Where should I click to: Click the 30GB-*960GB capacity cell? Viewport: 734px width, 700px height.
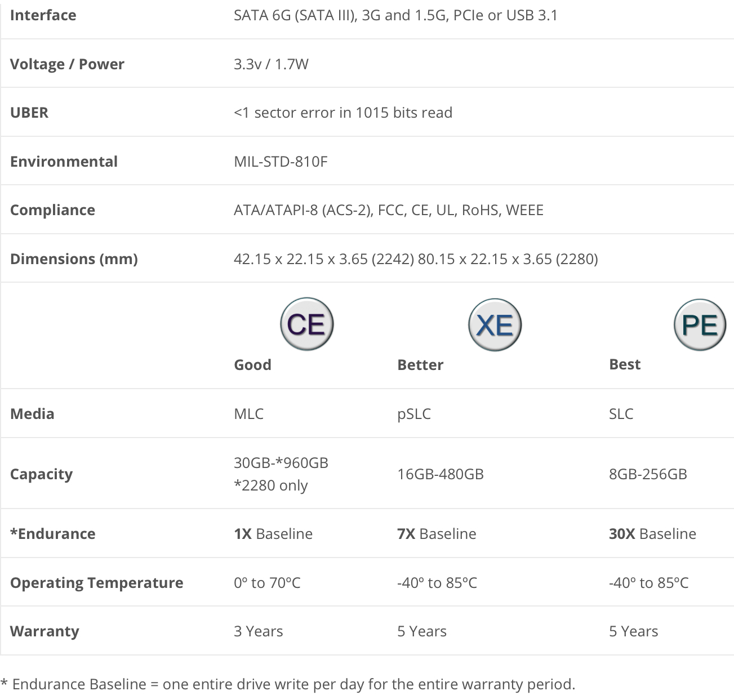point(281,474)
